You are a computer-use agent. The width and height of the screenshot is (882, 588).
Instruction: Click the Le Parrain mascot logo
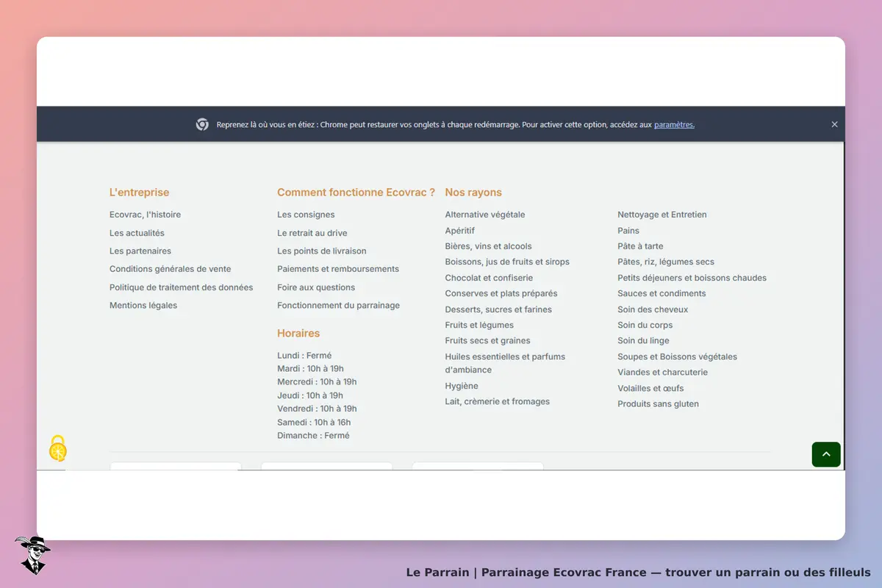point(32,555)
